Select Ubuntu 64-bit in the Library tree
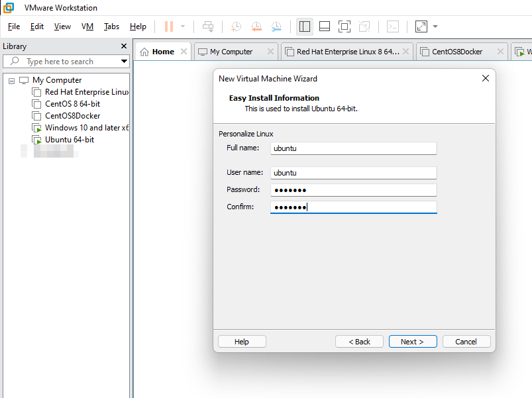Screen dimensions: 532x398 (70, 140)
